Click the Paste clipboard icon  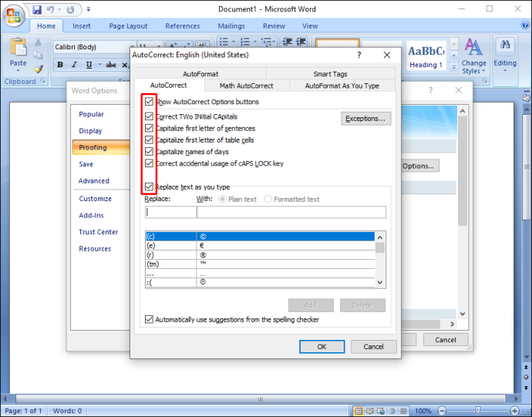tap(18, 47)
